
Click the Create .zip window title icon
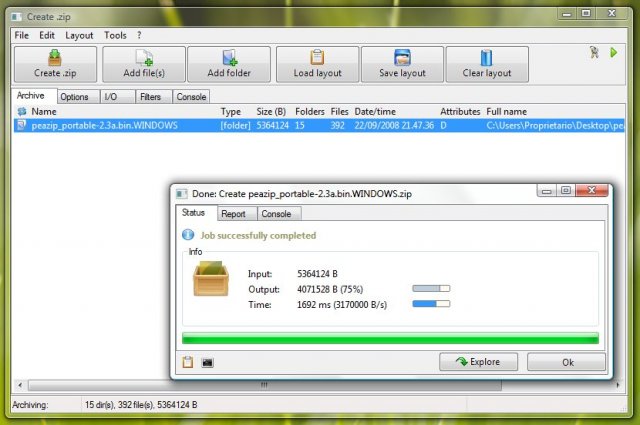(x=16, y=17)
